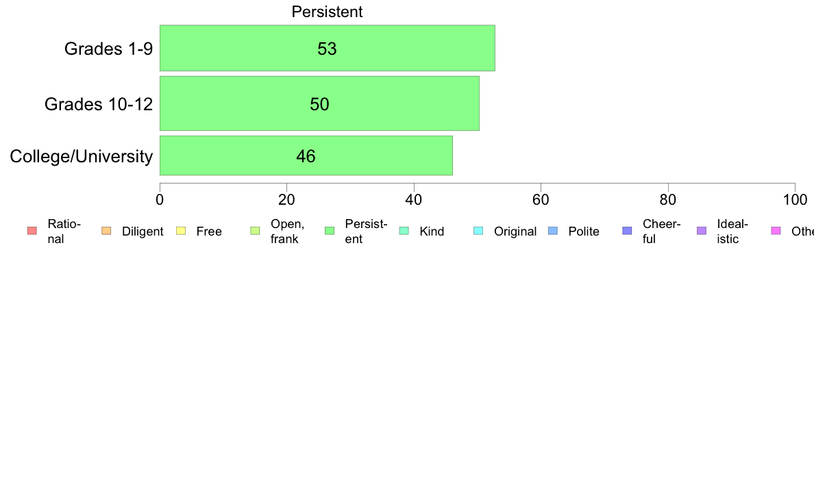The width and height of the screenshot is (814, 504).
Task: Select the Kind legend text label
Action: click(x=432, y=231)
